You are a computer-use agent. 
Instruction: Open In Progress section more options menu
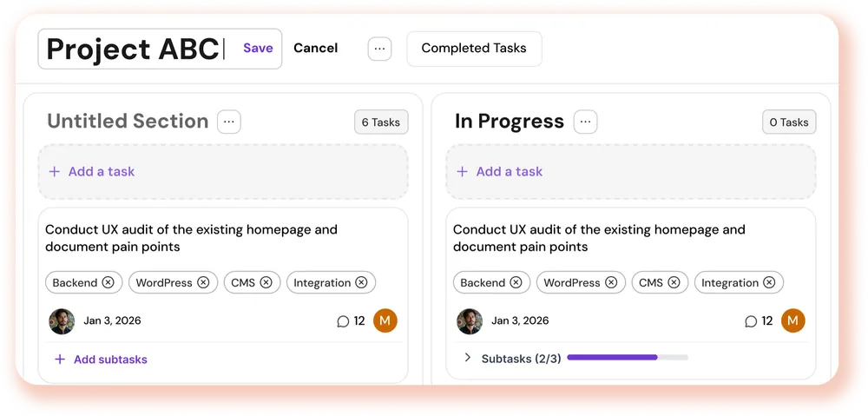tap(586, 122)
